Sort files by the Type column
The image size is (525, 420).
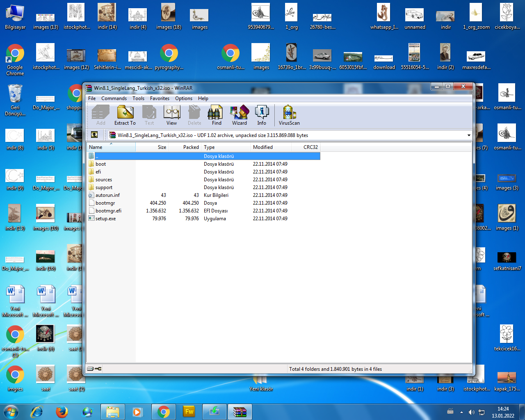(x=226, y=147)
